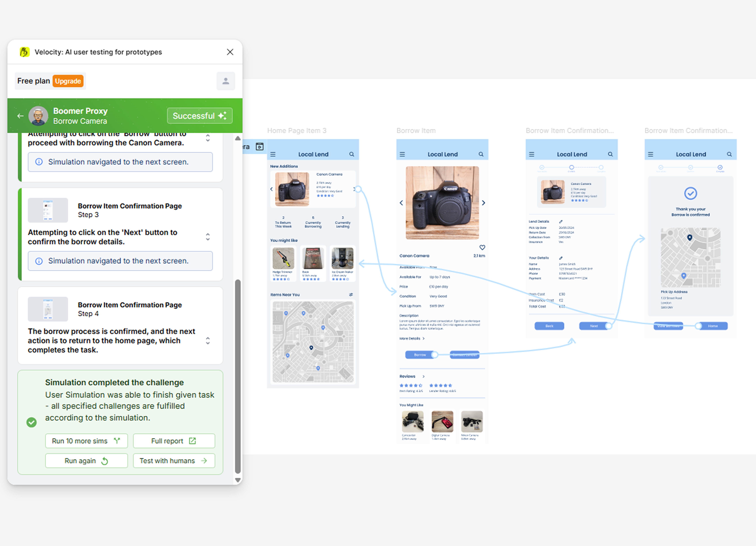The image size is (756, 546).
Task: Click the back arrow beside Boomer Proxy
Action: tap(20, 116)
